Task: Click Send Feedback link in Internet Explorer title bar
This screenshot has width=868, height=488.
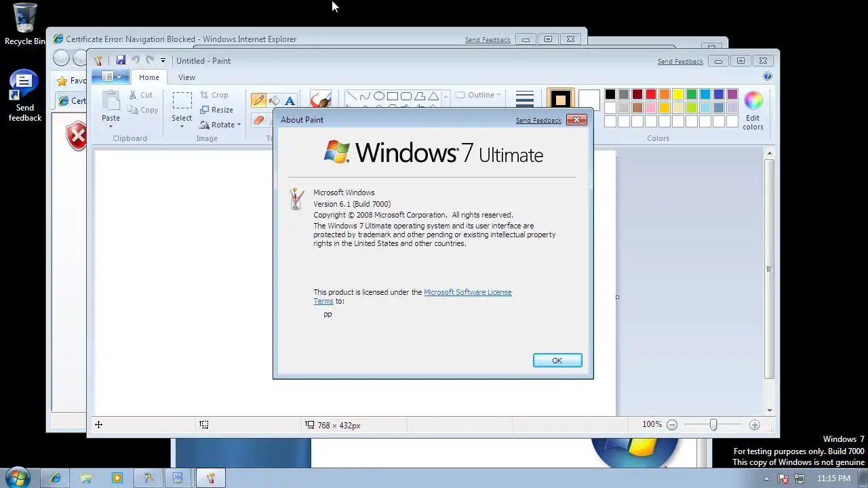Action: tap(488, 40)
